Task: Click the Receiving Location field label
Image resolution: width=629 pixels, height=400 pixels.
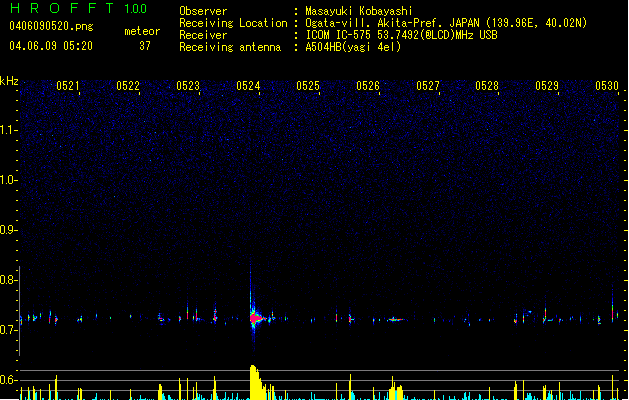Action: (x=233, y=23)
